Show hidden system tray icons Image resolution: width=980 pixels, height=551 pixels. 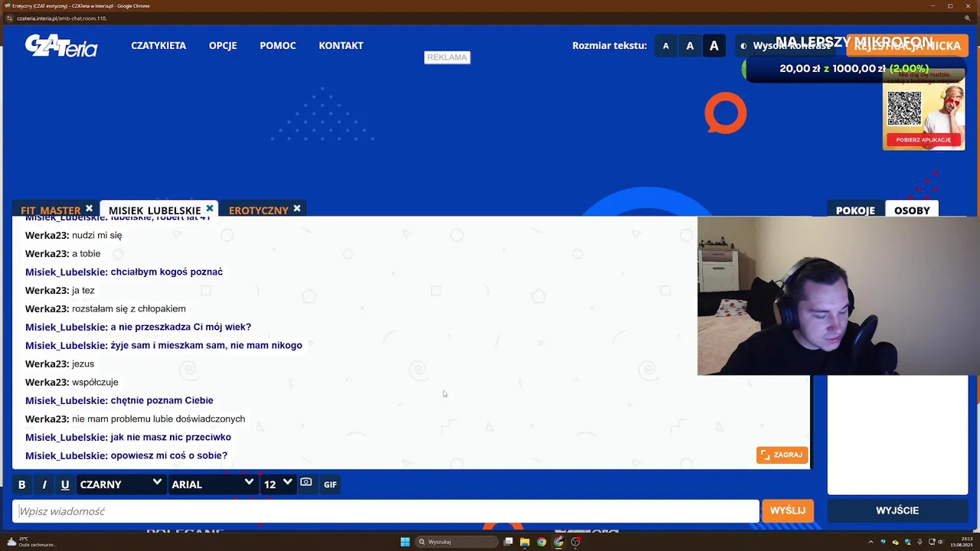(x=871, y=542)
